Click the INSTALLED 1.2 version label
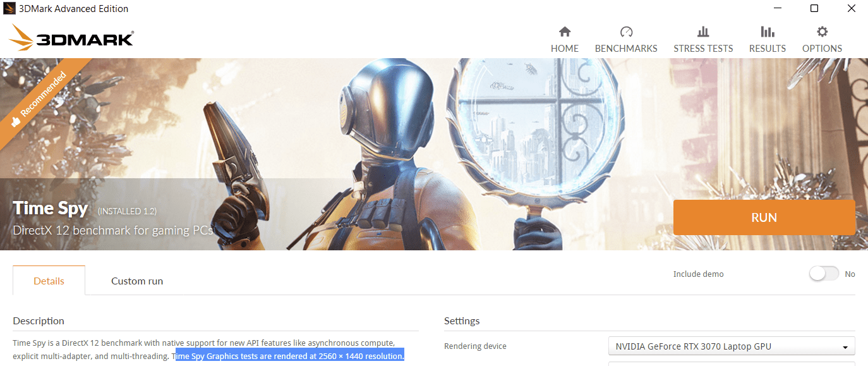 pyautogui.click(x=127, y=210)
